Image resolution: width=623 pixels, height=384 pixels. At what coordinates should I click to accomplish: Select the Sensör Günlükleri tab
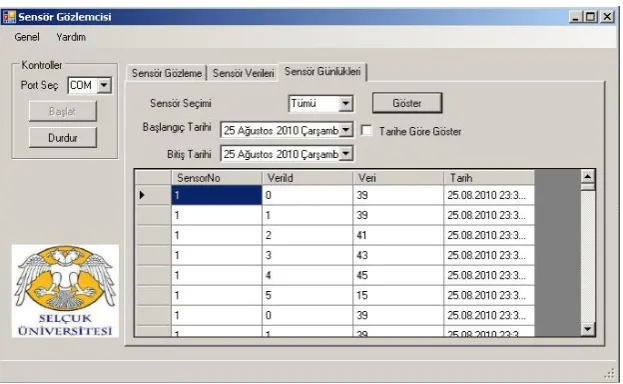[322, 72]
